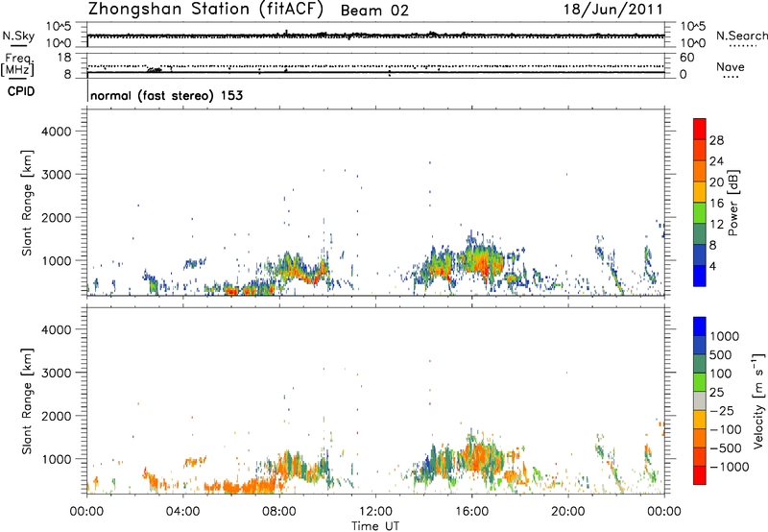Click the 04:00 time tick label
768x532 pixels.
pyautogui.click(x=182, y=512)
